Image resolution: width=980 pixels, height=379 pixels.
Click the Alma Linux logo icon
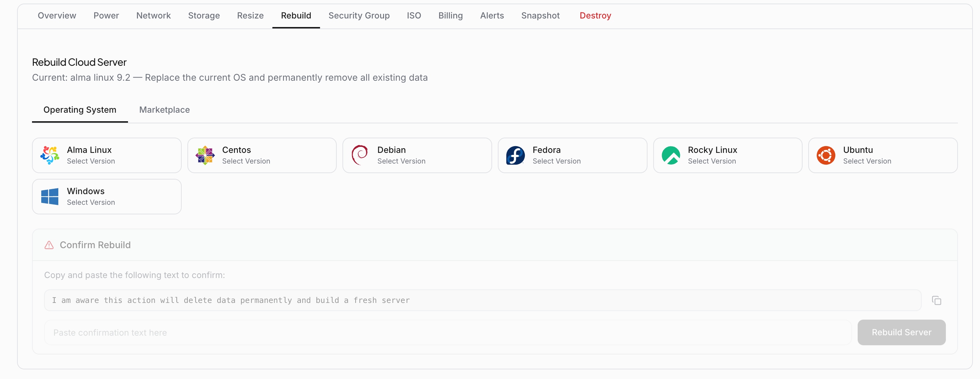[50, 155]
